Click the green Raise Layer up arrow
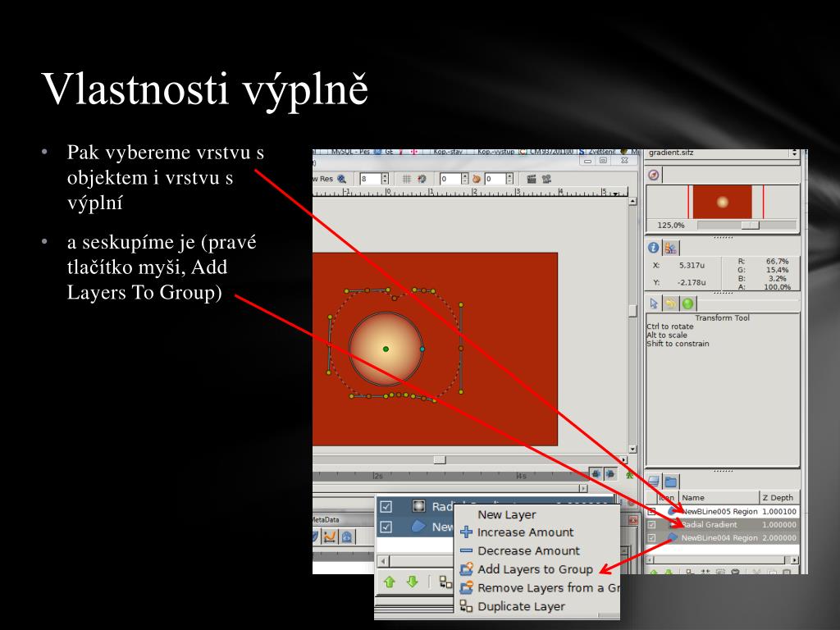Viewport: 840px width, 630px height. coord(390,582)
